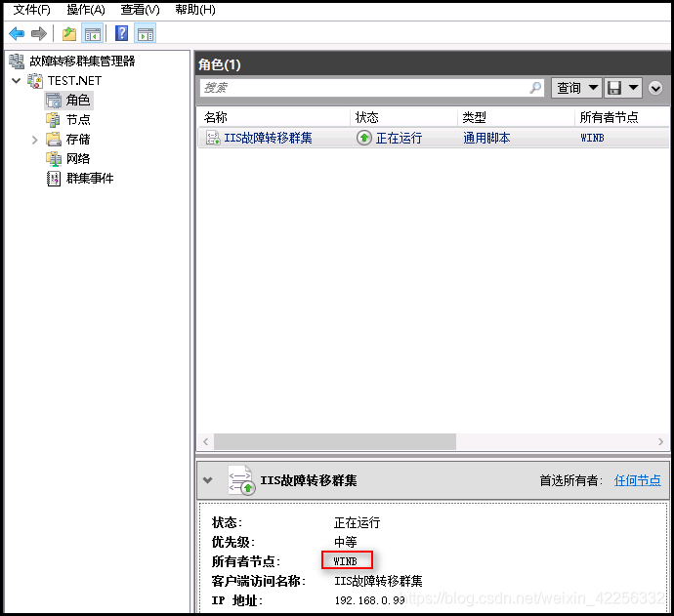The image size is (674, 616).
Task: Click the IIS故障转移群集 role row icon
Action: pyautogui.click(x=213, y=138)
